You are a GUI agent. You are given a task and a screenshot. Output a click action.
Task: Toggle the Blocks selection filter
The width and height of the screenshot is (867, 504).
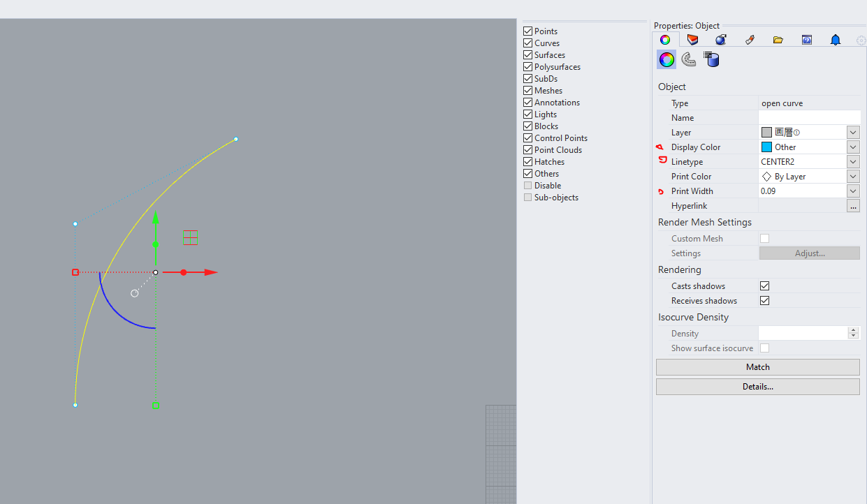pos(527,126)
